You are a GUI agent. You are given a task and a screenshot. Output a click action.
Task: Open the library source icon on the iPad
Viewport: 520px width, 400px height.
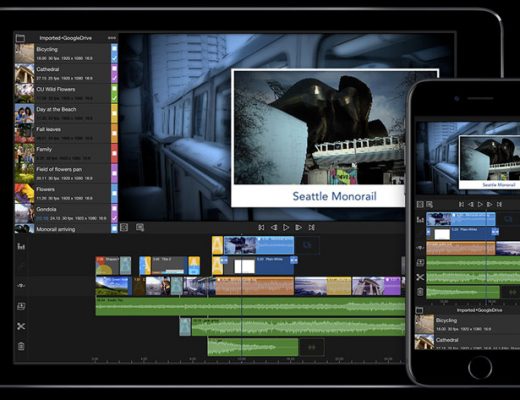click(x=20, y=38)
